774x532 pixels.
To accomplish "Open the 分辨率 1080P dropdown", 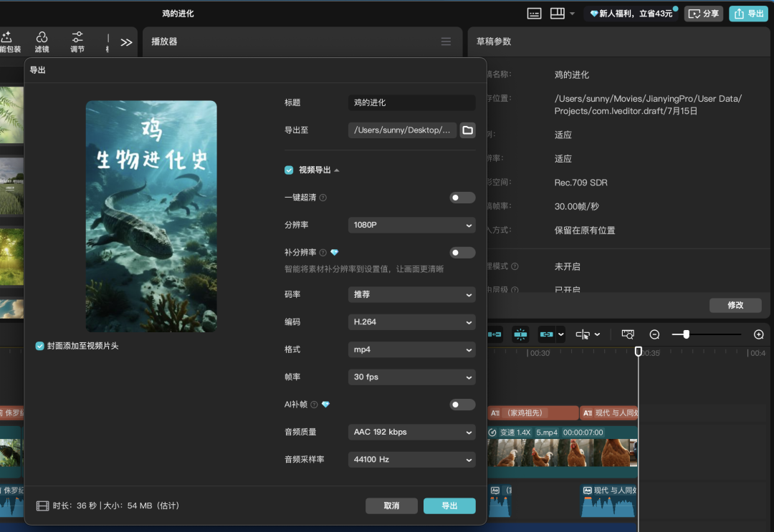I will (x=411, y=225).
